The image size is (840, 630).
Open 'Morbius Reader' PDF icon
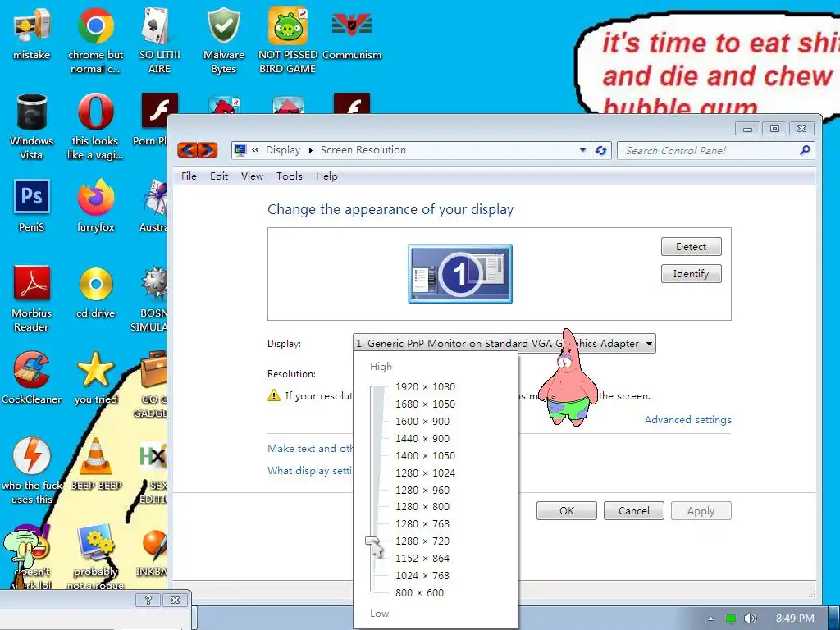point(32,299)
